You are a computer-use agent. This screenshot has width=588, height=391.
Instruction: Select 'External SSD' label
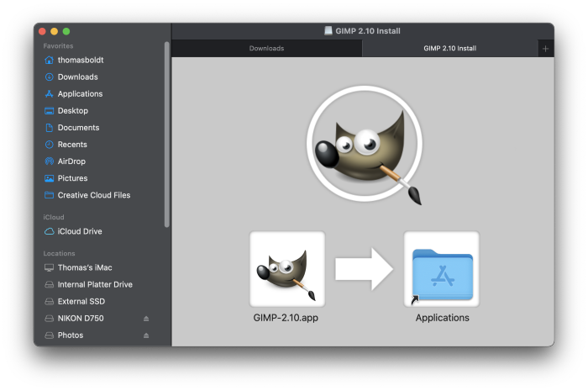pyautogui.click(x=81, y=301)
